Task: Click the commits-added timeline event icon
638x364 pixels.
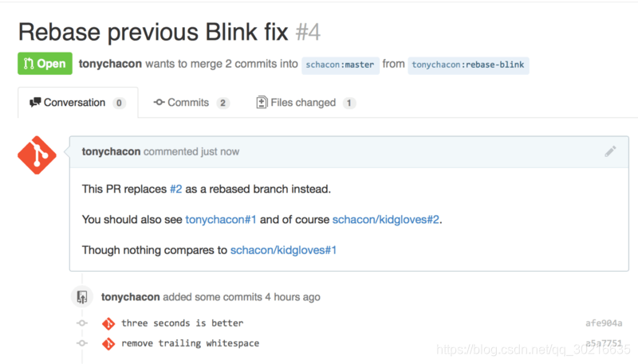Action: [82, 297]
